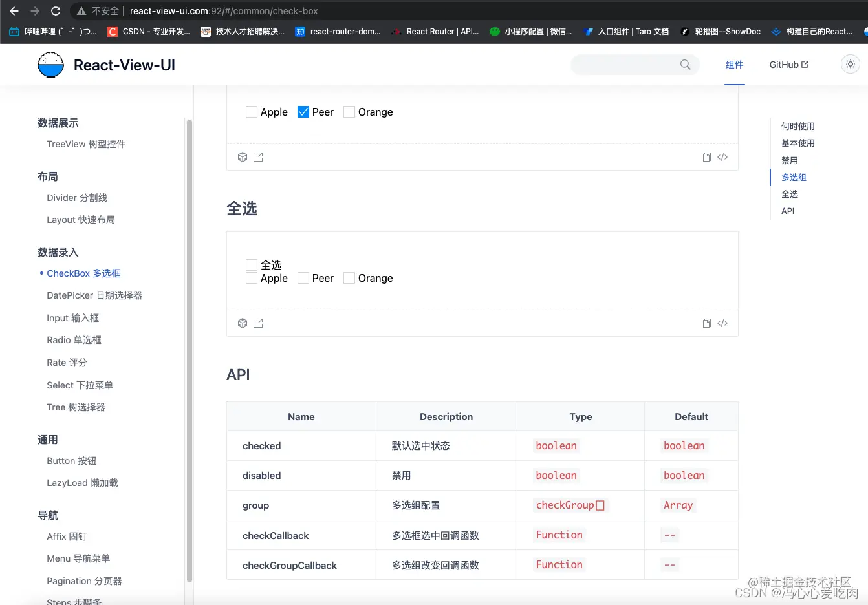This screenshot has height=605, width=868.
Task: Check Orange in the select-all demo
Action: 349,278
